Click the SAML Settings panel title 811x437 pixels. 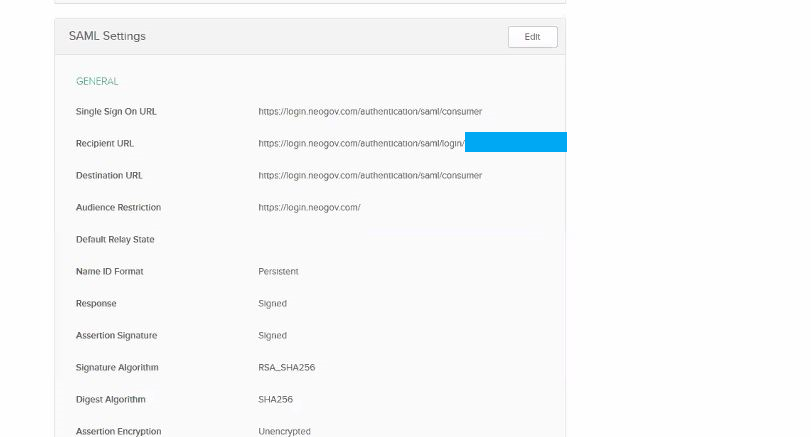107,36
